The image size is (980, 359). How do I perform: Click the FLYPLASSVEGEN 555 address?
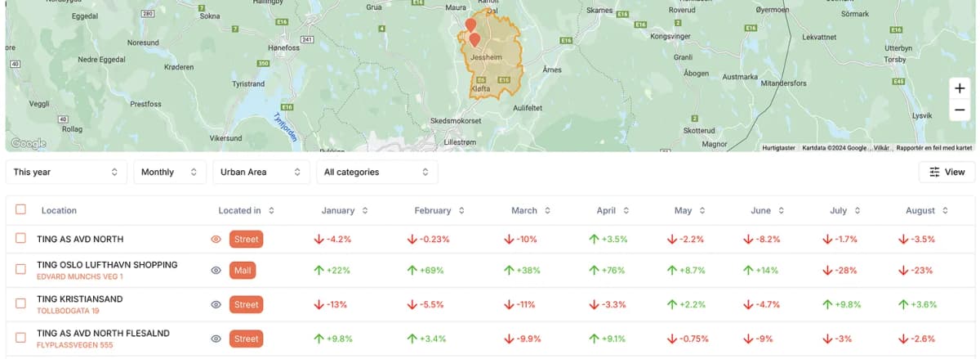(74, 345)
